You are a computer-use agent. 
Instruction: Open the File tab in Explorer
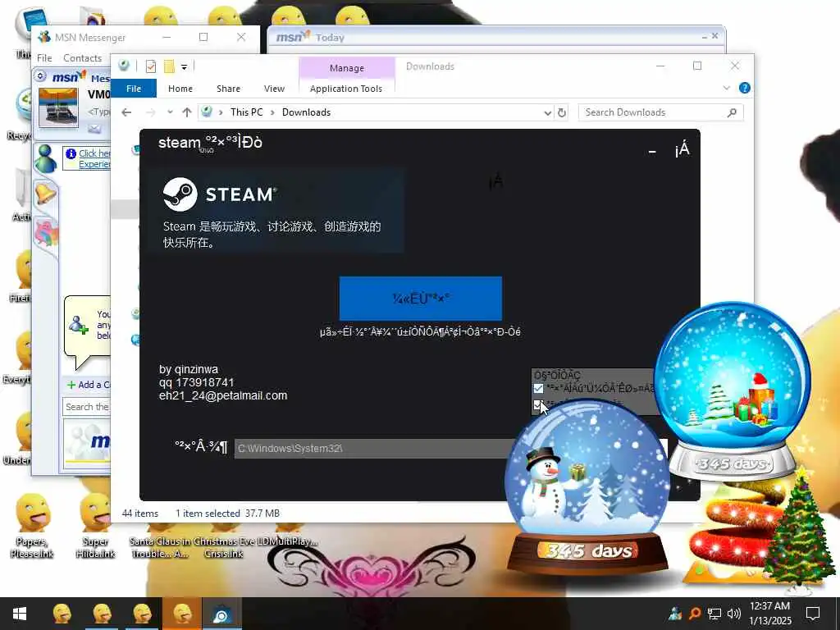point(134,89)
